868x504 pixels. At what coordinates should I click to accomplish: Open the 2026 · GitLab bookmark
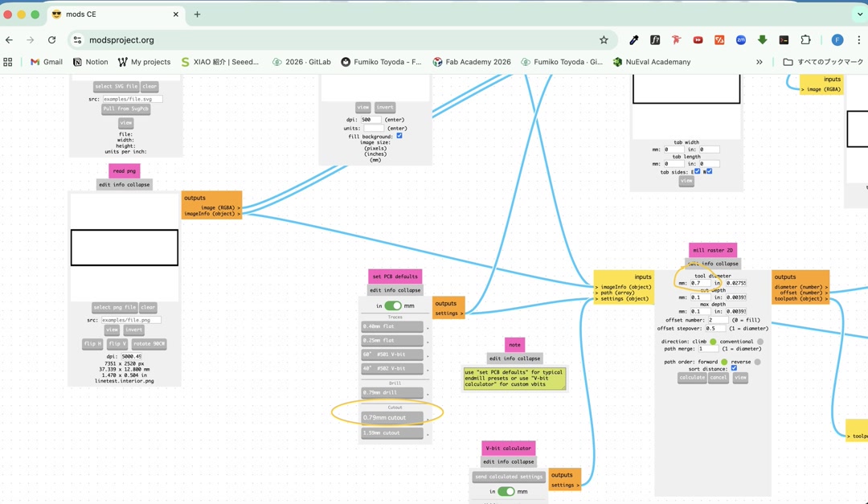(301, 62)
